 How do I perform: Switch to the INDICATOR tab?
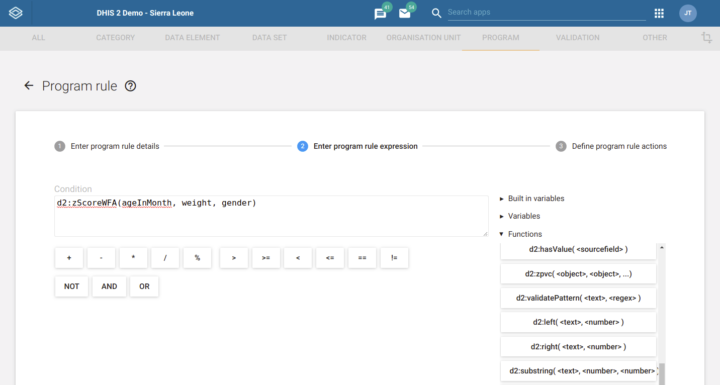(x=347, y=38)
